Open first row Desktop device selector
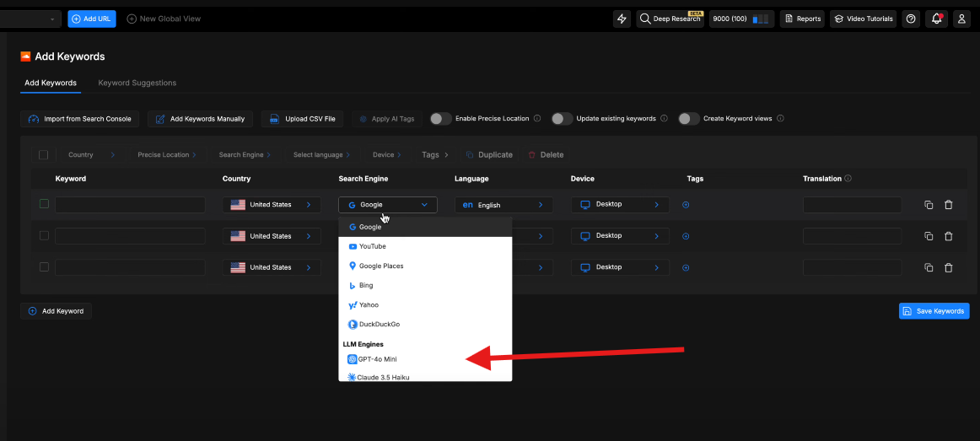Image resolution: width=980 pixels, height=441 pixels. pyautogui.click(x=620, y=205)
